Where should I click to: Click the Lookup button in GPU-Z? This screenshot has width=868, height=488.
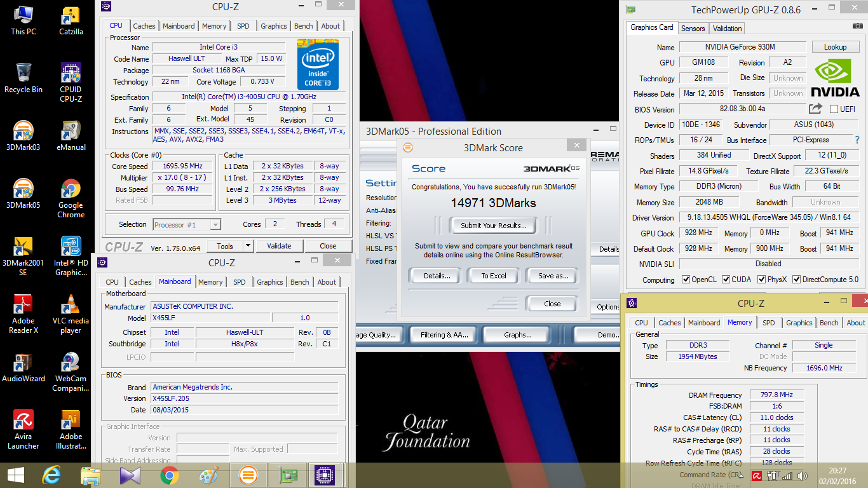tap(835, 47)
